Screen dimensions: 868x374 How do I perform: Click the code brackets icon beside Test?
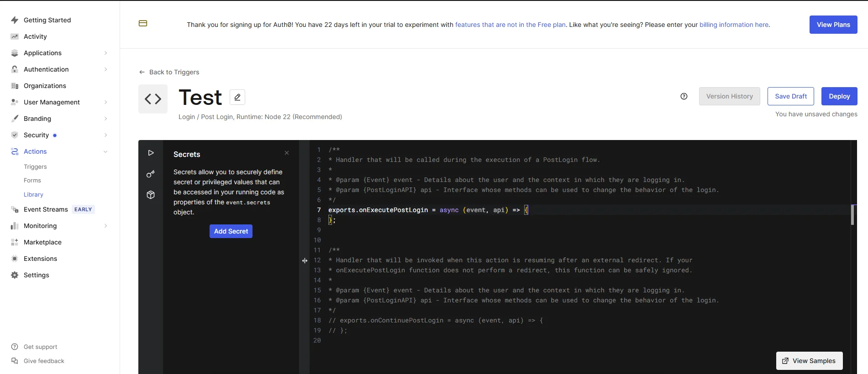(153, 99)
